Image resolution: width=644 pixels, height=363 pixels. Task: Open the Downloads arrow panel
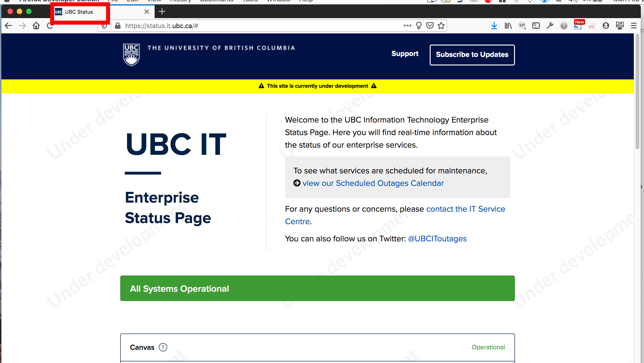[x=494, y=26]
